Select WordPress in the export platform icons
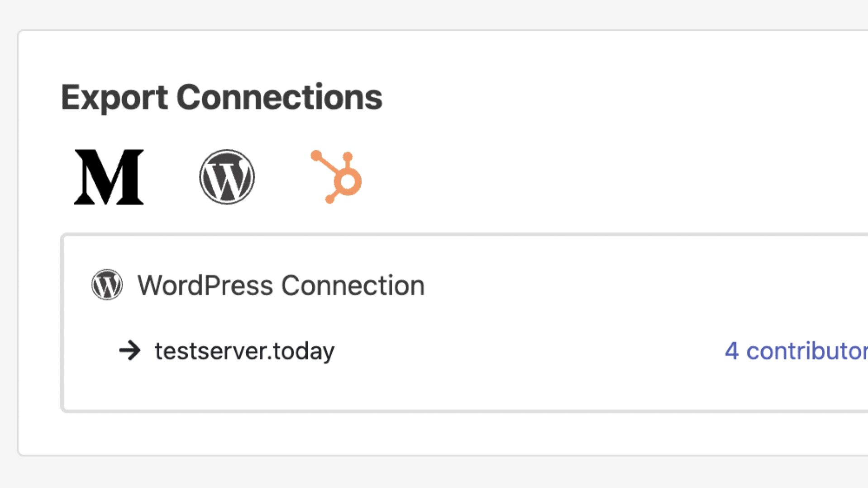 (227, 177)
